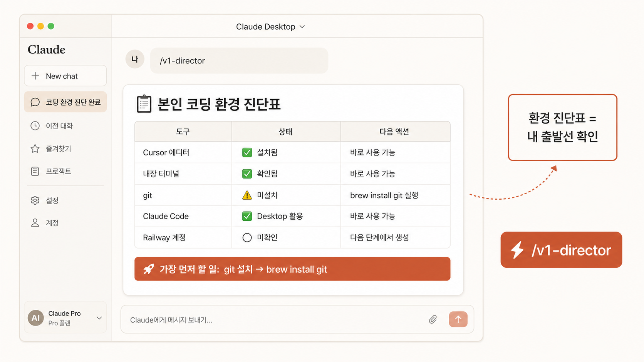Viewport: 644px width, 362px height.
Task: Click the person icon for 계정
Action: [x=35, y=223]
